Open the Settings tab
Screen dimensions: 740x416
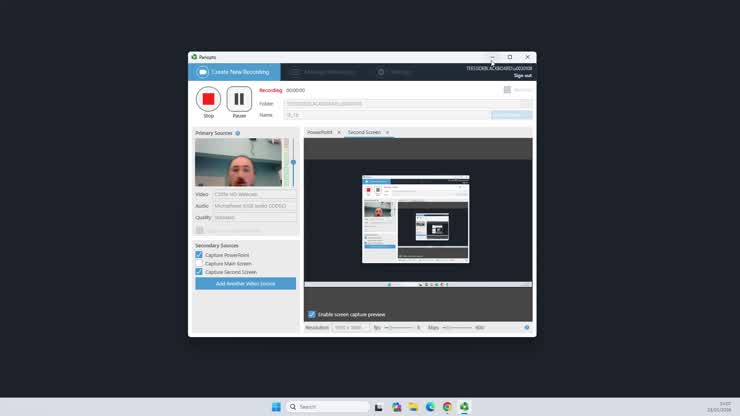pos(395,72)
